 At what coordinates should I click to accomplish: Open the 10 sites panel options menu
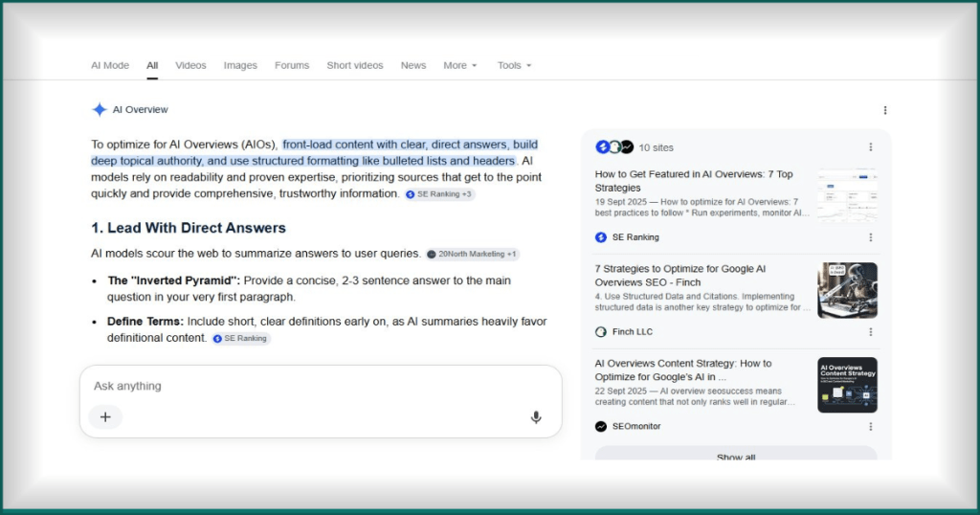[x=871, y=146]
